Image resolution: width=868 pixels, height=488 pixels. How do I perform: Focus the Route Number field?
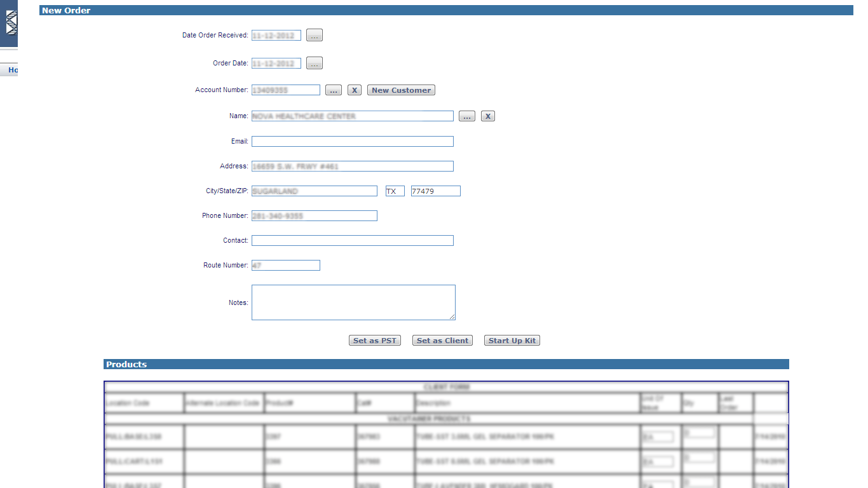click(x=285, y=265)
